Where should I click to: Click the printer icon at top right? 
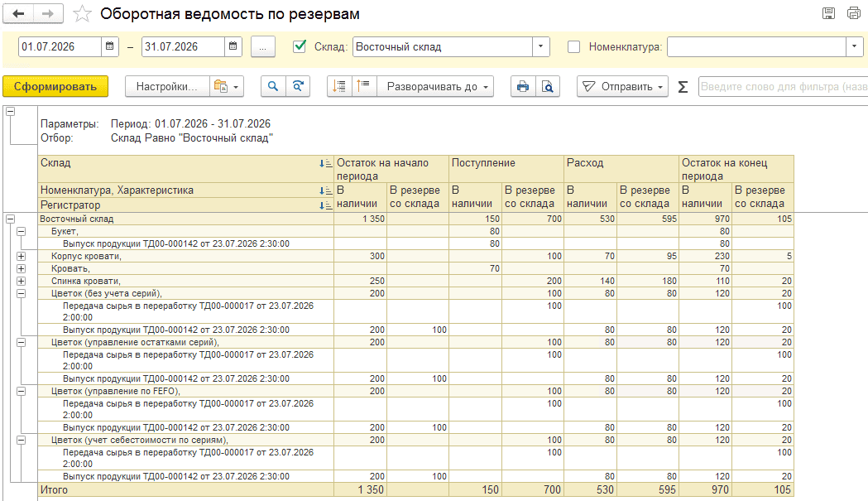click(854, 13)
